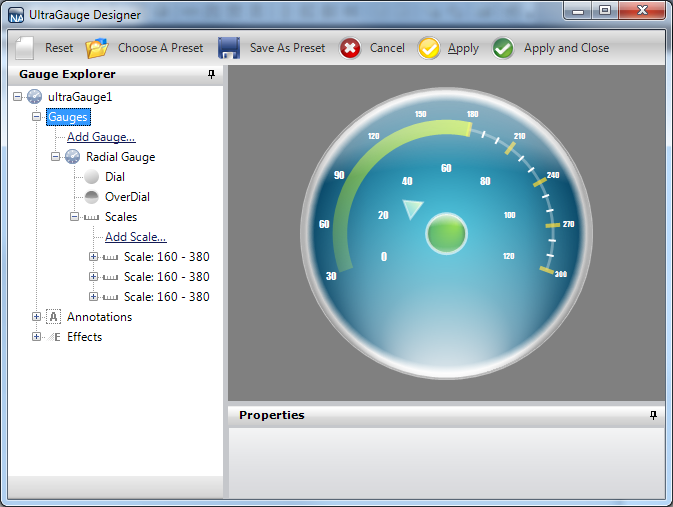Pin the Gauge Explorer panel
Screen dimensions: 673x507
(211, 75)
